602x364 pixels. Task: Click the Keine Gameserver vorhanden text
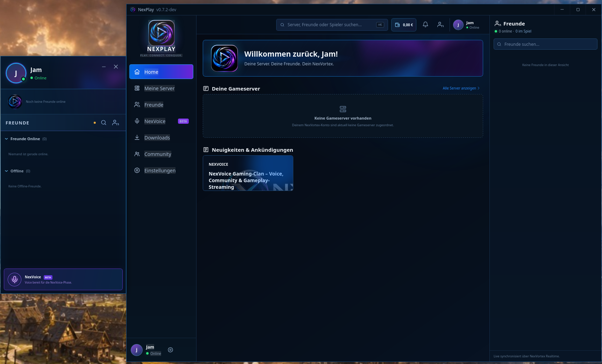343,118
